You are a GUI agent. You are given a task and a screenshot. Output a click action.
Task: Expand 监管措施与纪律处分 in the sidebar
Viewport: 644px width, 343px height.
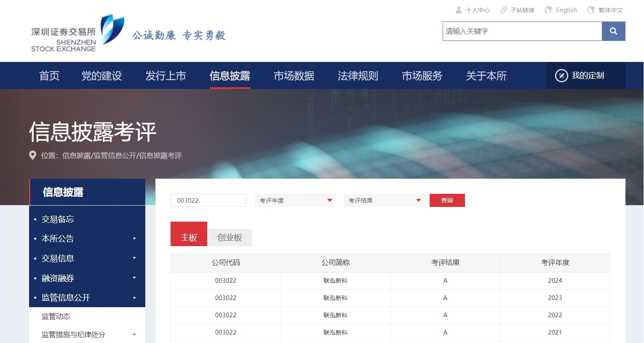pos(134,335)
